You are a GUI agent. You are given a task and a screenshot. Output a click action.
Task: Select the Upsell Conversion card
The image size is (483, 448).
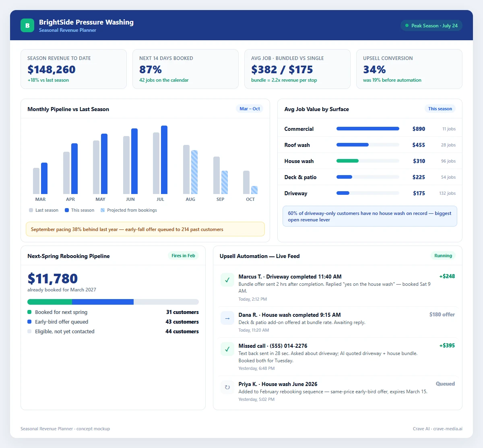click(409, 69)
